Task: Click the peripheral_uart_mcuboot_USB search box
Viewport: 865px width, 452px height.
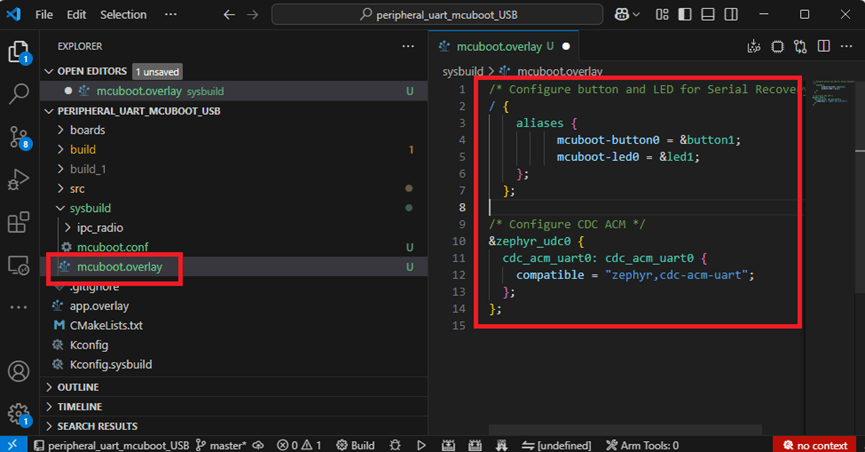Action: click(x=437, y=15)
